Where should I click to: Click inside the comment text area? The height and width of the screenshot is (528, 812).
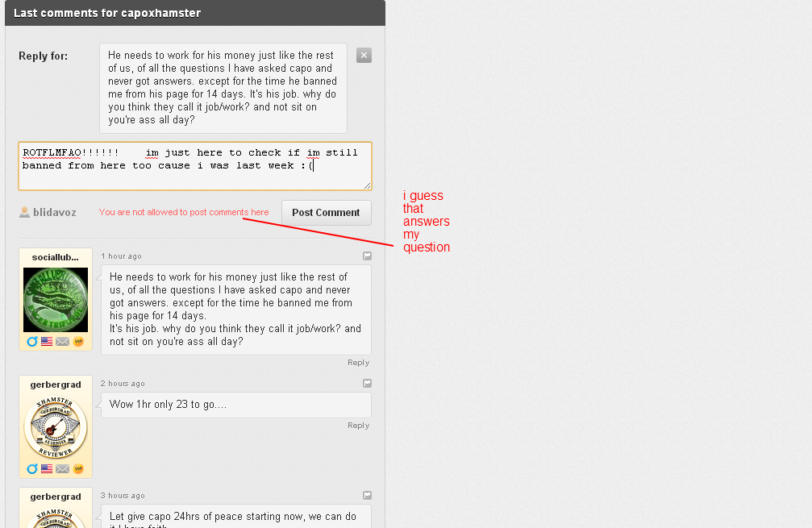tap(195, 166)
